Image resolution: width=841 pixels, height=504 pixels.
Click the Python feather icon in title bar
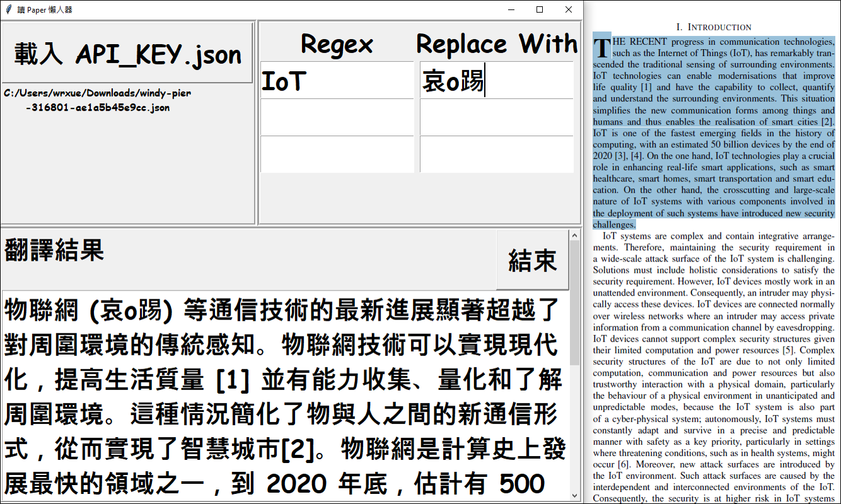click(9, 9)
